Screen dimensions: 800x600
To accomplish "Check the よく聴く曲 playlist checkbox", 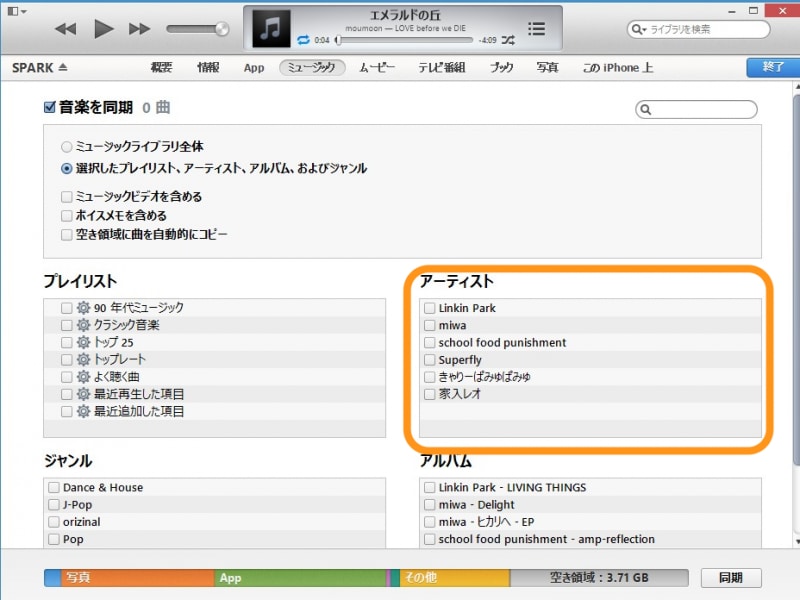I will click(x=66, y=377).
